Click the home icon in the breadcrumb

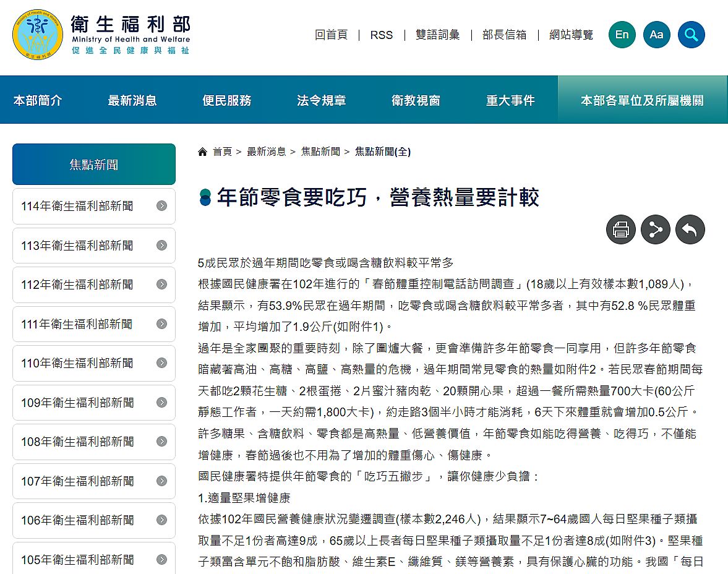[202, 152]
